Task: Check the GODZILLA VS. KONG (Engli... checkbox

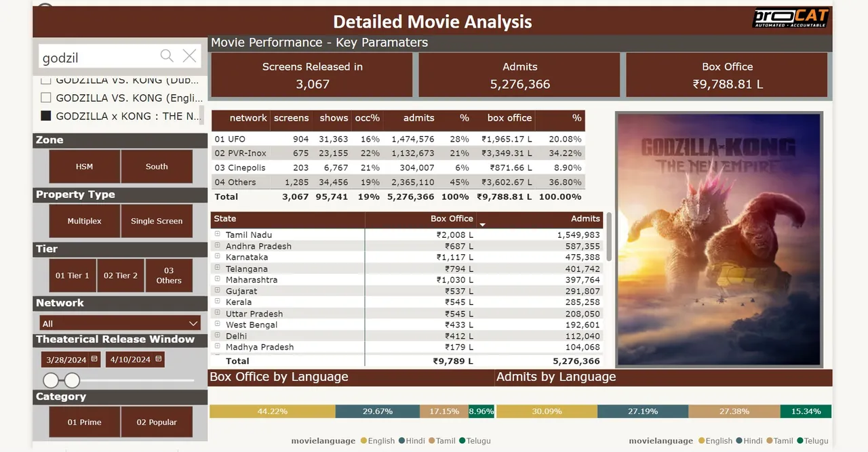Action: (x=46, y=98)
